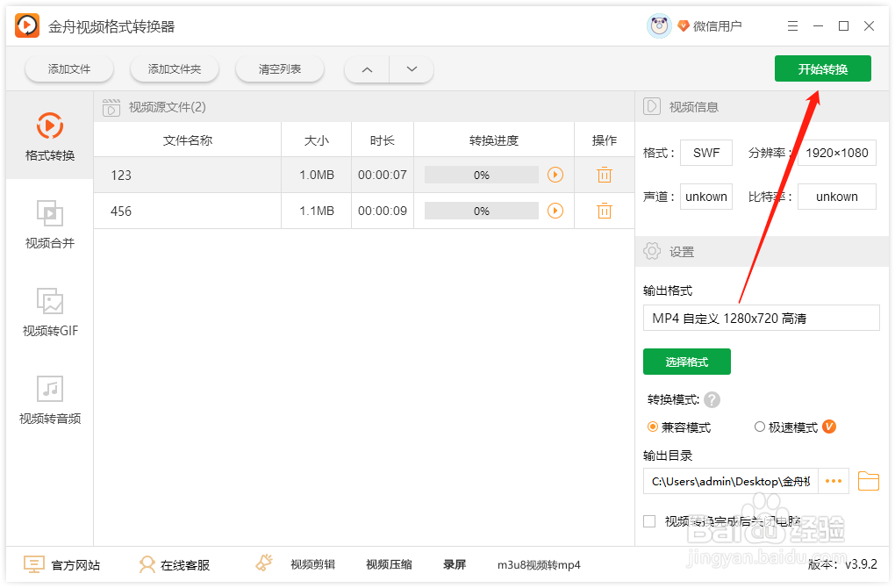895x588 pixels.
Task: Open the output directory browse menu with three dots
Action: (833, 481)
